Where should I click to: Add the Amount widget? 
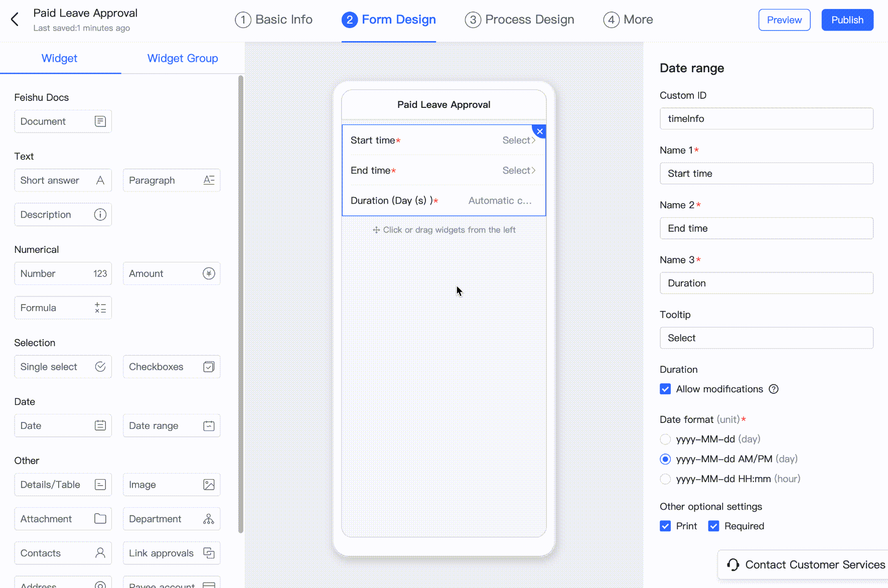[x=171, y=274]
